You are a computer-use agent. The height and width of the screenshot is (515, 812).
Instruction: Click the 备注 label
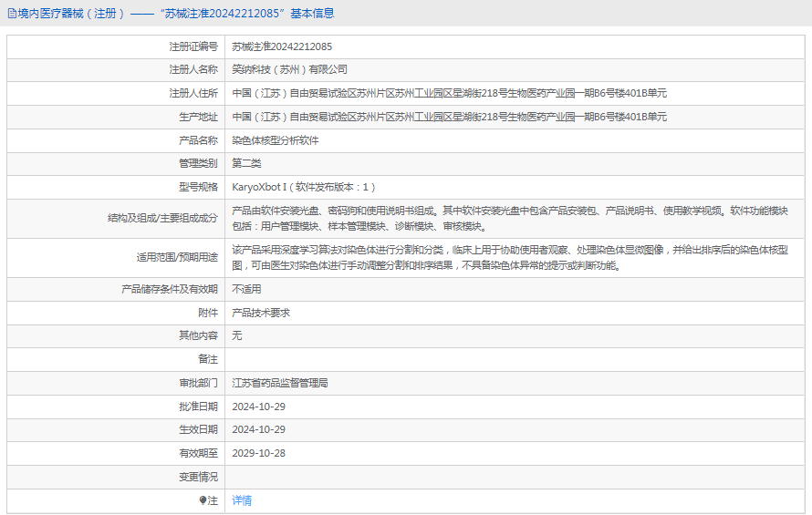[x=208, y=359]
